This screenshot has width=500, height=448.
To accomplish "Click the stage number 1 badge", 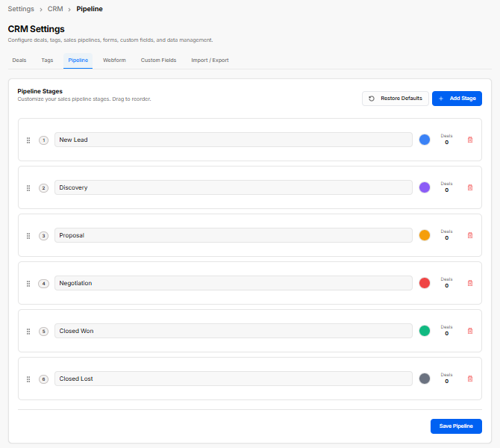I will (x=44, y=140).
